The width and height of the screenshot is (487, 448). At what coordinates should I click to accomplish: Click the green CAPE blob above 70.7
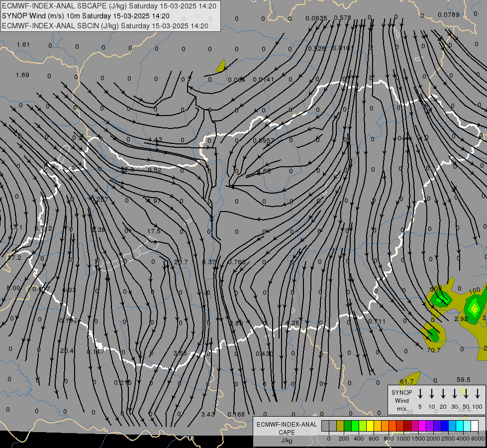point(433,335)
